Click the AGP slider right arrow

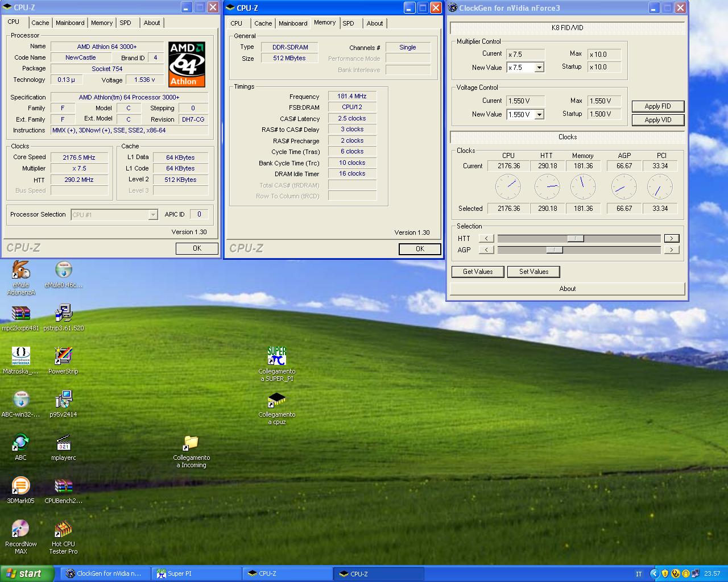point(672,250)
